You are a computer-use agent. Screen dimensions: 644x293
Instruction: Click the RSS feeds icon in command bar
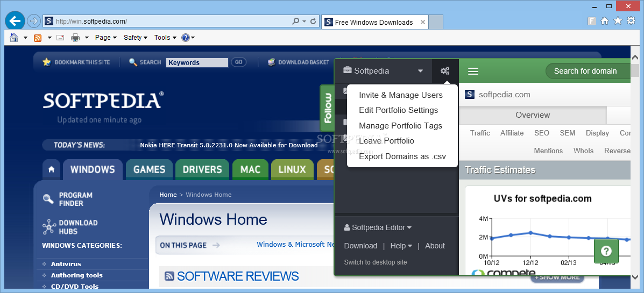[x=37, y=38]
